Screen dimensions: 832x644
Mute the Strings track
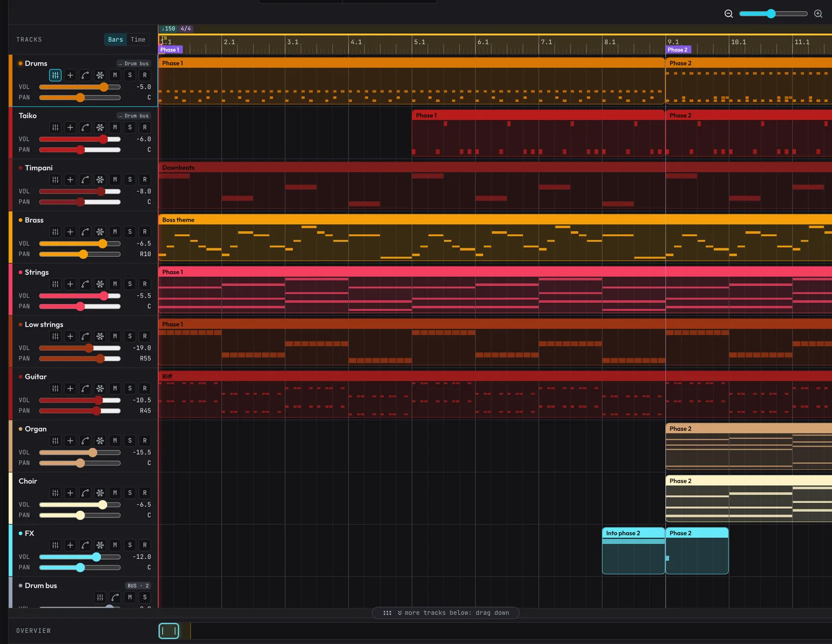pos(115,284)
